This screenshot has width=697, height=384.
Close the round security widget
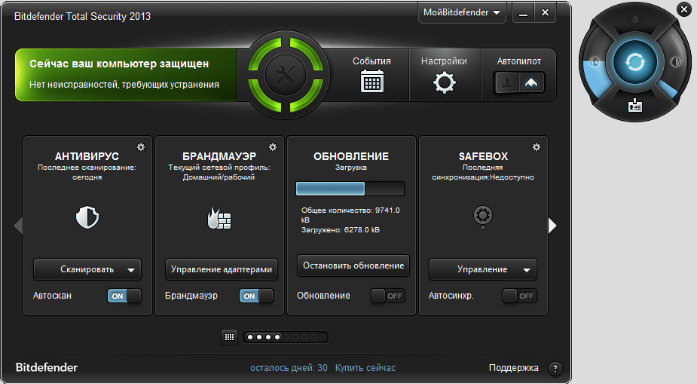684,9
